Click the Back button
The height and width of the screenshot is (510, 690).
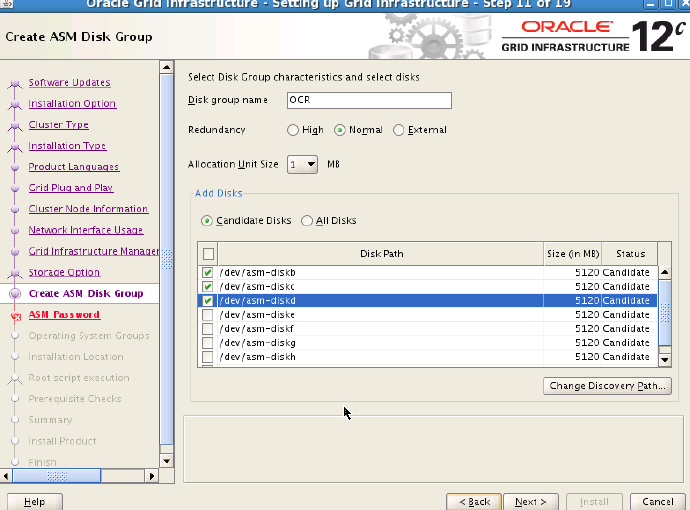pos(474,502)
